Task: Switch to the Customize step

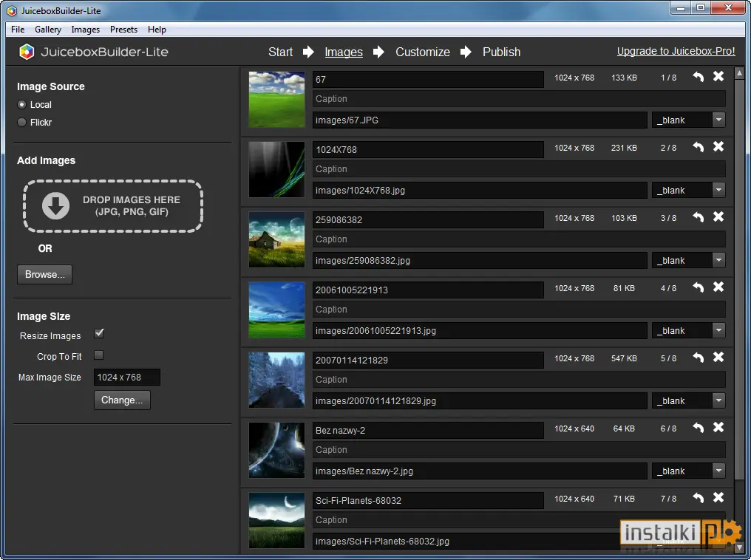Action: click(423, 52)
